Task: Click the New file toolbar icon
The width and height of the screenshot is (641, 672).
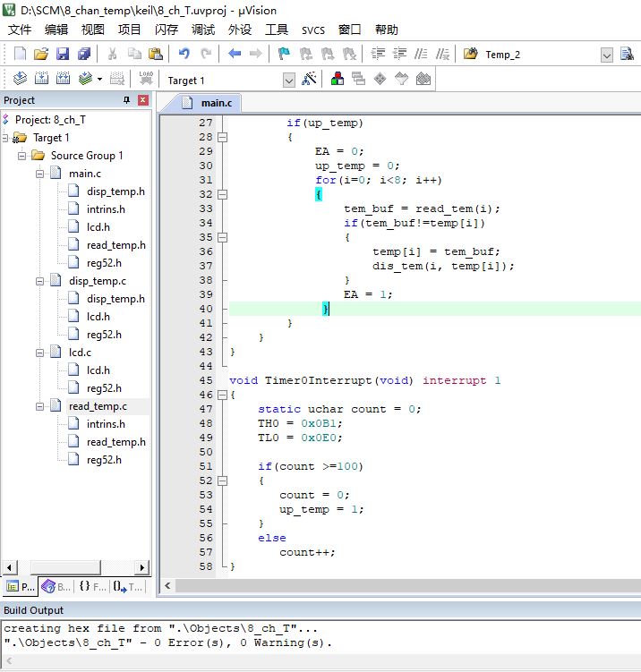Action: click(x=20, y=54)
